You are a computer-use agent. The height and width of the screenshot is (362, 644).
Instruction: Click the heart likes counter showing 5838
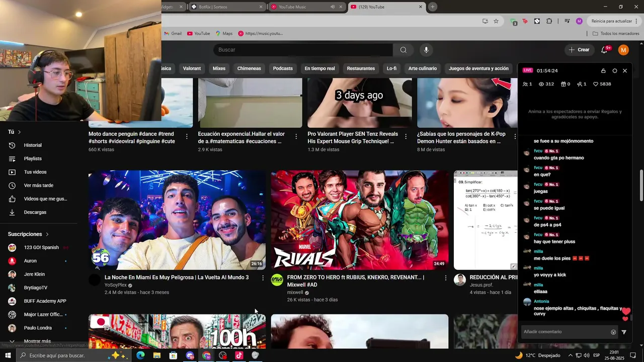pyautogui.click(x=602, y=84)
